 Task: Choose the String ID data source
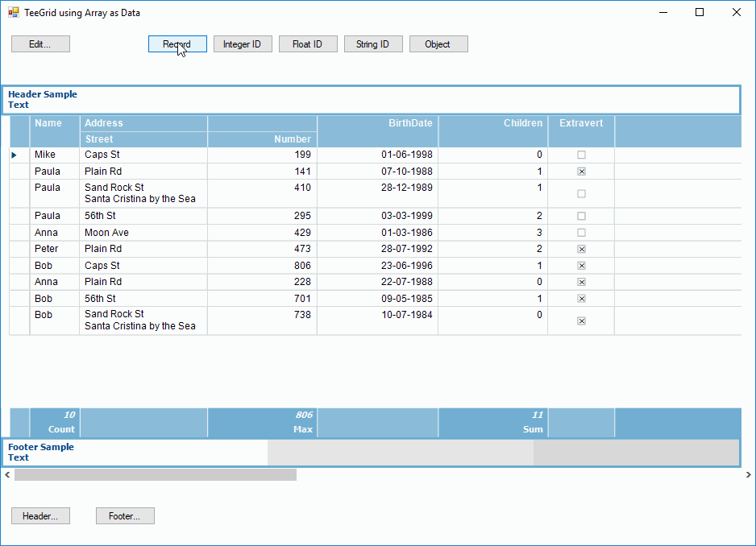coord(372,44)
